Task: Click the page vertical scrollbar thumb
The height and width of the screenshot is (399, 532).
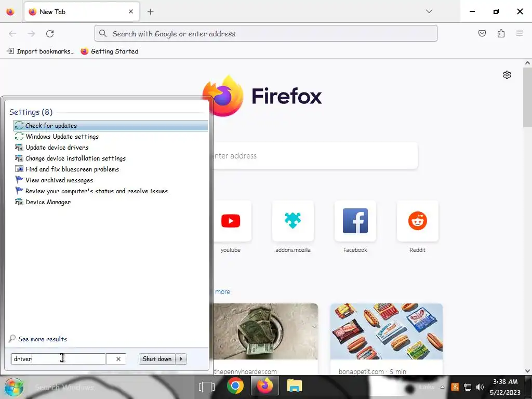Action: (x=527, y=98)
